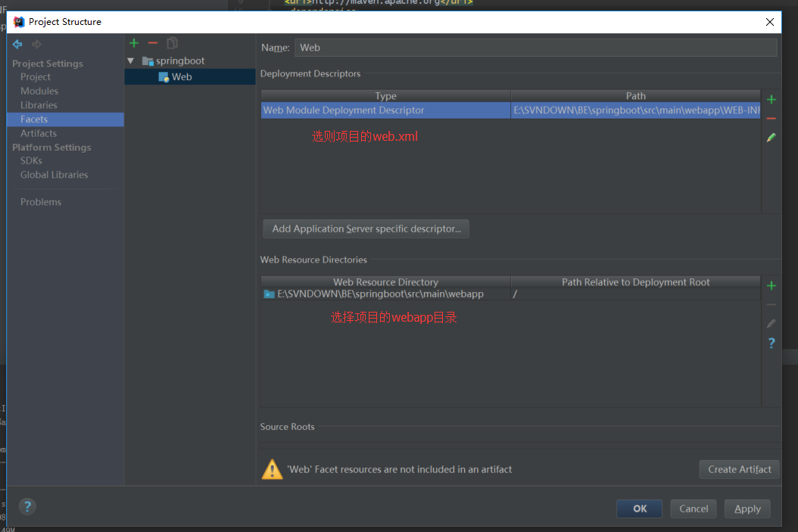Open Modules settings section
Viewport: 798px width, 532px height.
pyautogui.click(x=39, y=91)
